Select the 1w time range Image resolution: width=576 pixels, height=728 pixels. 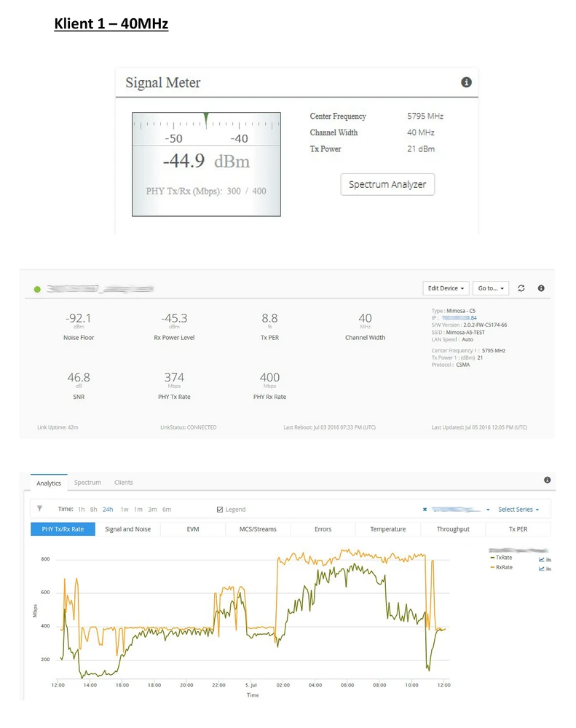point(125,510)
